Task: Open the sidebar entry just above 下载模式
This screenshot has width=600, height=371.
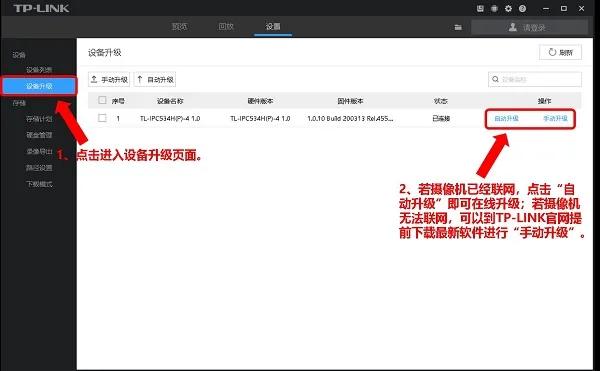Action: pos(39,168)
